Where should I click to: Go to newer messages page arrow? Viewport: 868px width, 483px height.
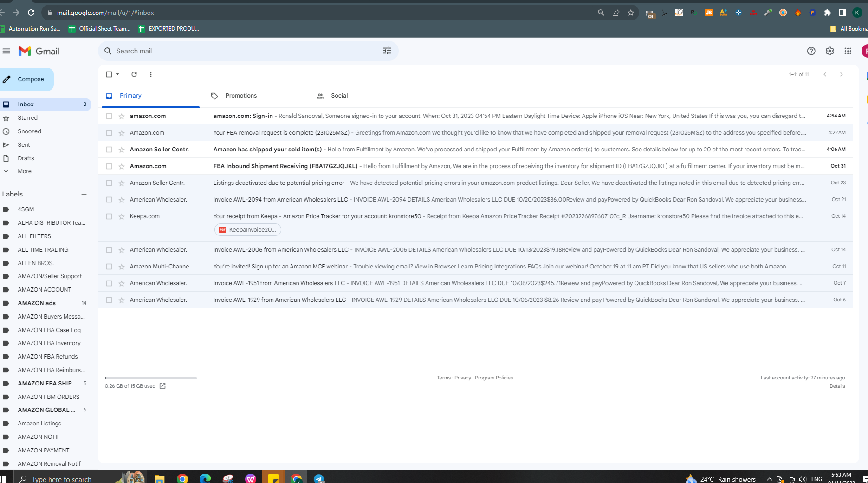pos(825,74)
